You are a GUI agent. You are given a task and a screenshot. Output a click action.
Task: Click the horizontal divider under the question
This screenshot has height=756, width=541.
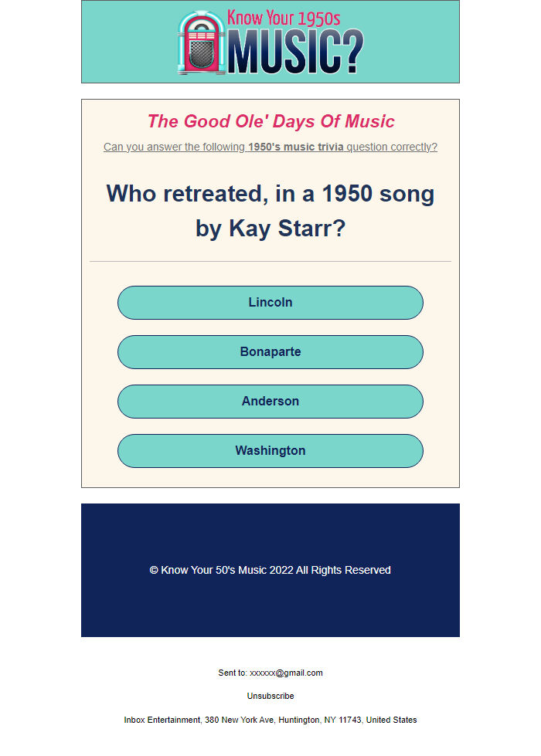270,261
